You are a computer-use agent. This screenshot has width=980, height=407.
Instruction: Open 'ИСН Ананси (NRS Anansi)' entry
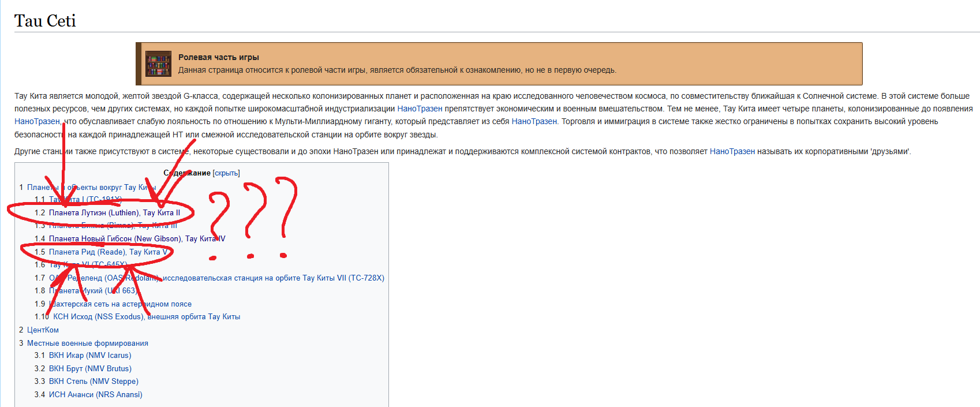(95, 395)
